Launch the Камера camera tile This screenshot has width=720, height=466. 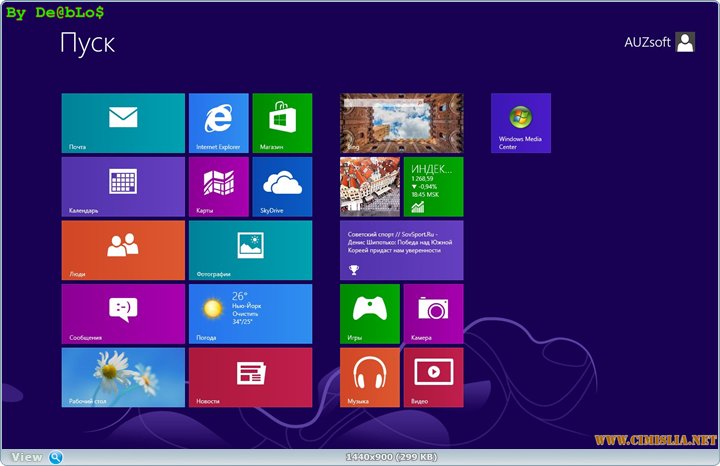point(433,313)
